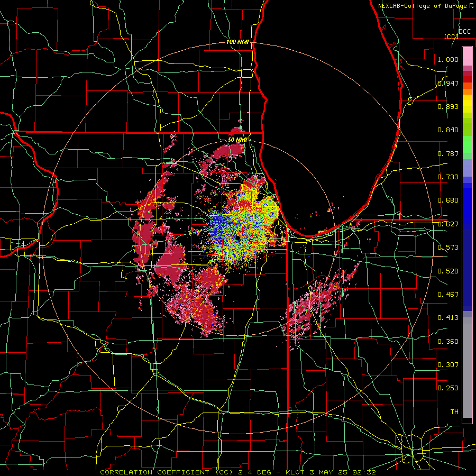Pick the gray lower segment of color scale
The width and height of the screenshot is (476, 476).
(x=467, y=368)
